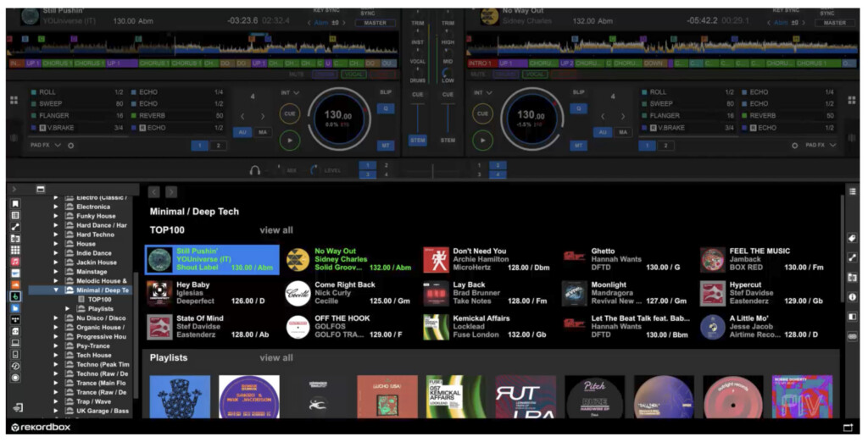Viewport: 868px width, 442px height.
Task: Click view all next to Playlists
Action: click(x=276, y=358)
